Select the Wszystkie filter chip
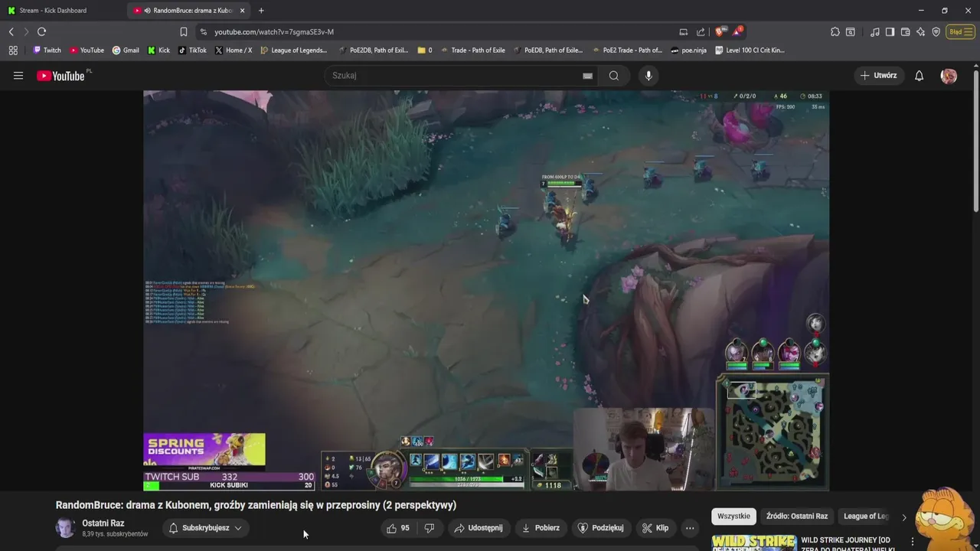The width and height of the screenshot is (980, 551). click(x=733, y=517)
